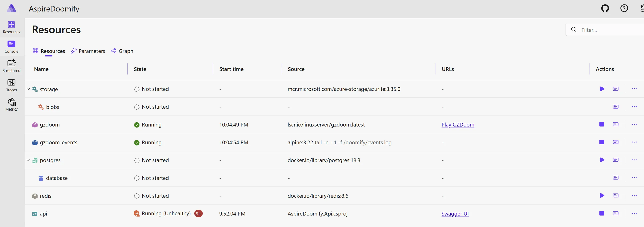Image resolution: width=644 pixels, height=227 pixels.
Task: Open Structured logs in the sidebar
Action: 11,66
